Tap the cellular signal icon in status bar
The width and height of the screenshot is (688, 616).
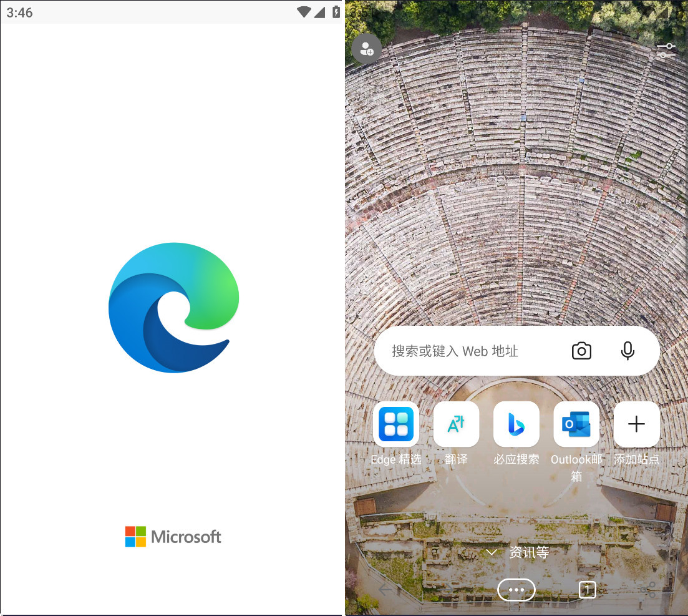(319, 12)
